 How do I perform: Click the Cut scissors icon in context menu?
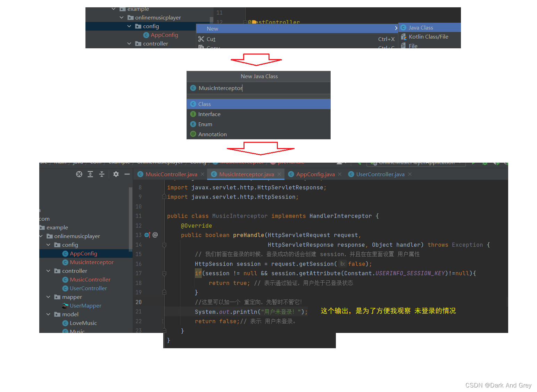click(201, 39)
